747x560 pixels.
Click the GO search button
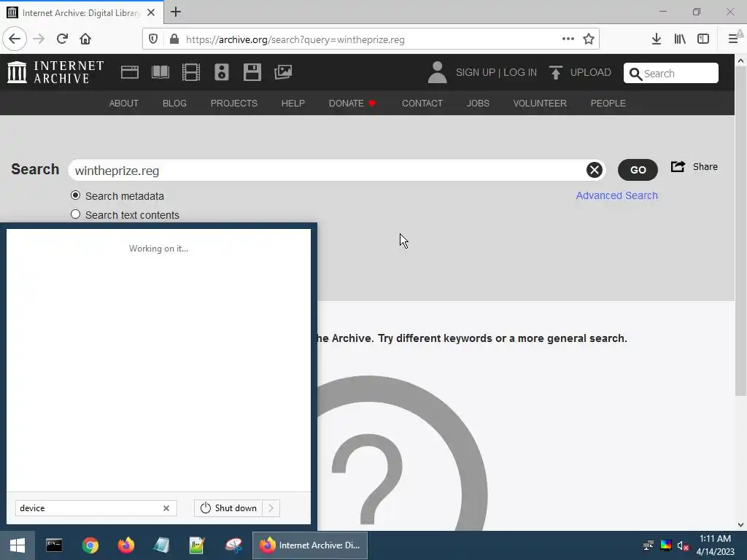[x=638, y=170]
